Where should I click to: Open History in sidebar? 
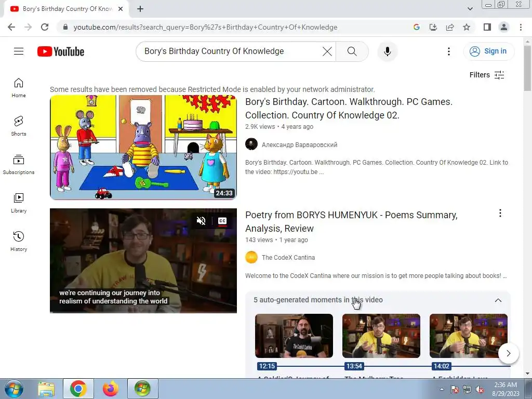19,241
